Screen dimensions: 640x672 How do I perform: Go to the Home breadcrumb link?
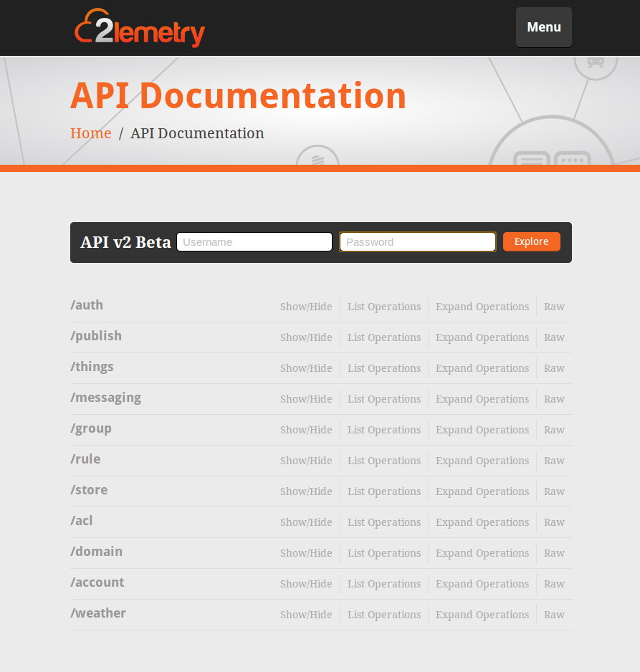[x=90, y=133]
